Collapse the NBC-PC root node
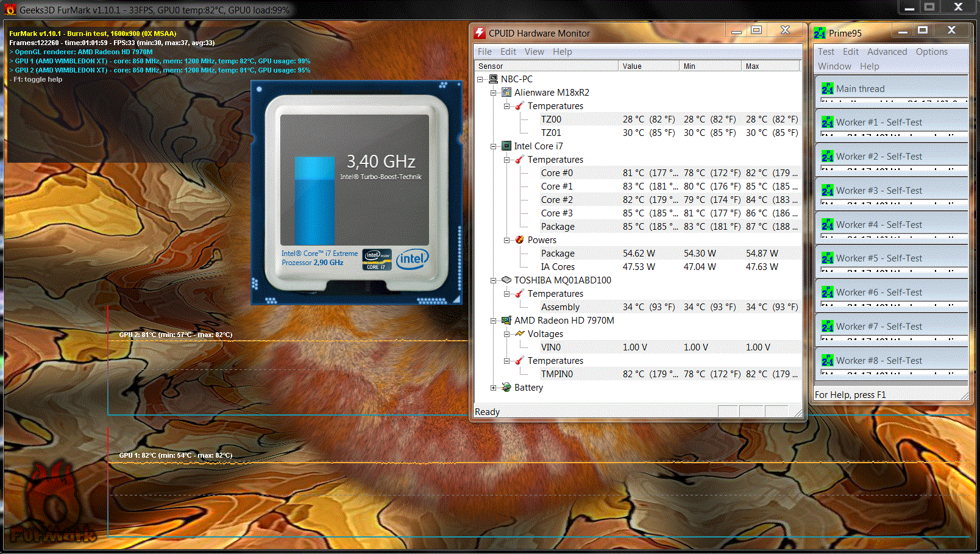The width and height of the screenshot is (980, 554). click(480, 79)
